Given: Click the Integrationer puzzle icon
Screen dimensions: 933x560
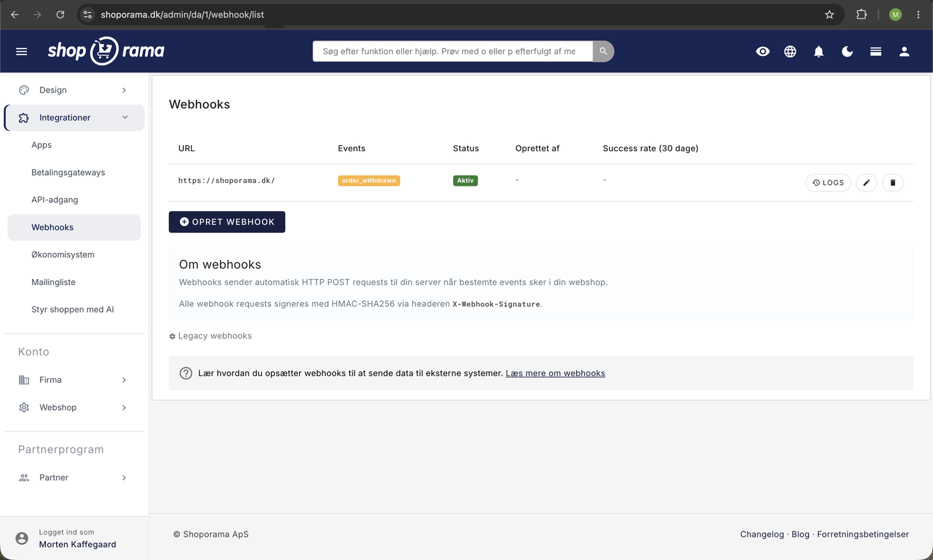Looking at the screenshot, I should click(x=24, y=117).
